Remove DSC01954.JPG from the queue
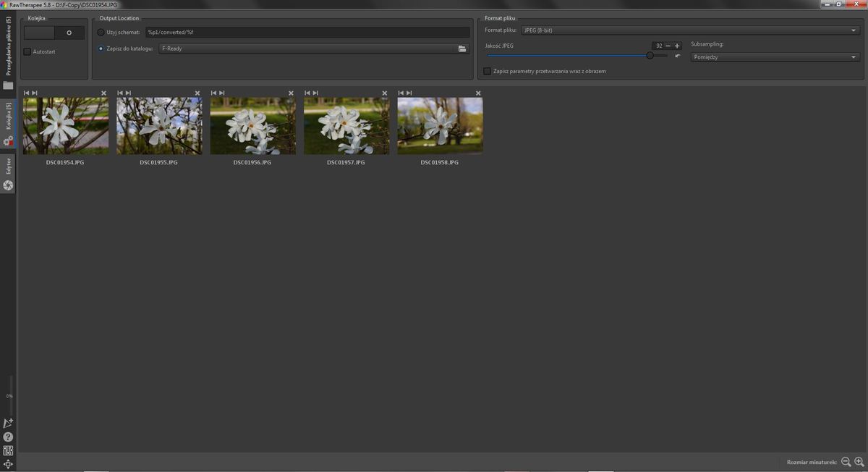Screen dimensions: 868x472 point(103,93)
